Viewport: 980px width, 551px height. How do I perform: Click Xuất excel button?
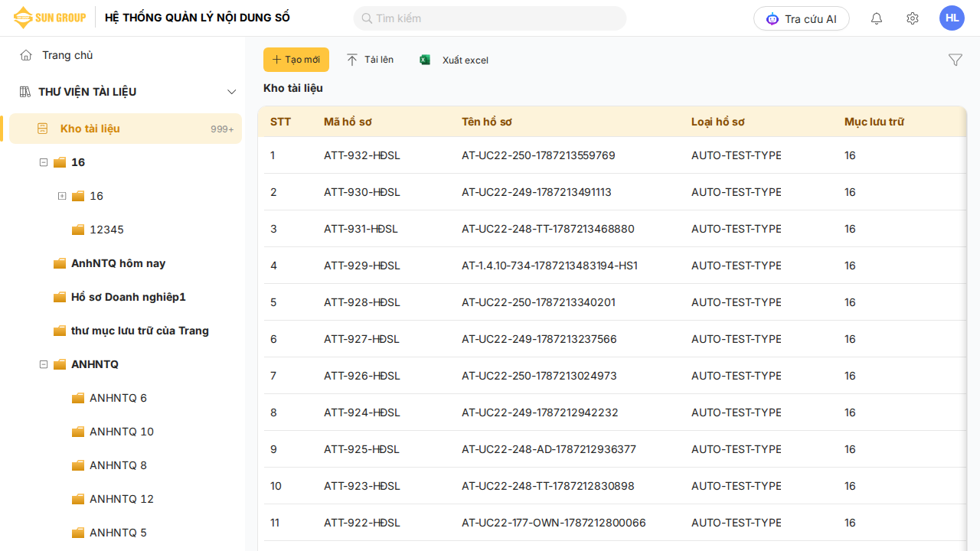tap(454, 60)
